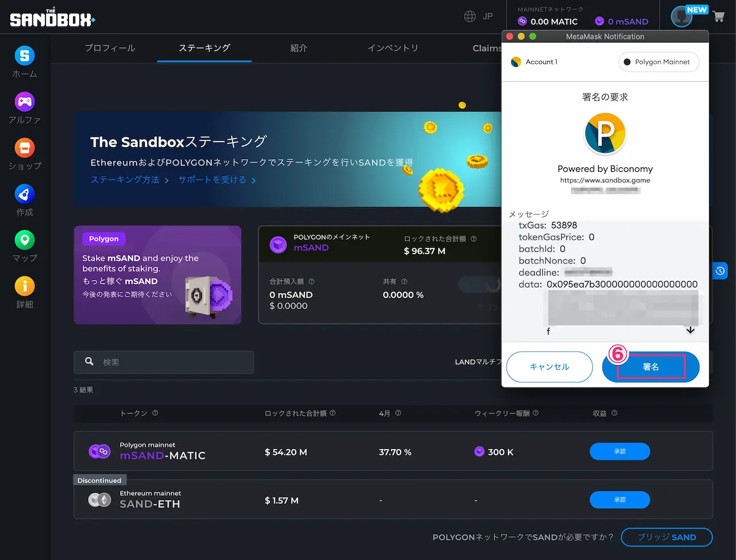Click the $ 1.57 M value
This screenshot has height=560, width=736.
tap(282, 500)
